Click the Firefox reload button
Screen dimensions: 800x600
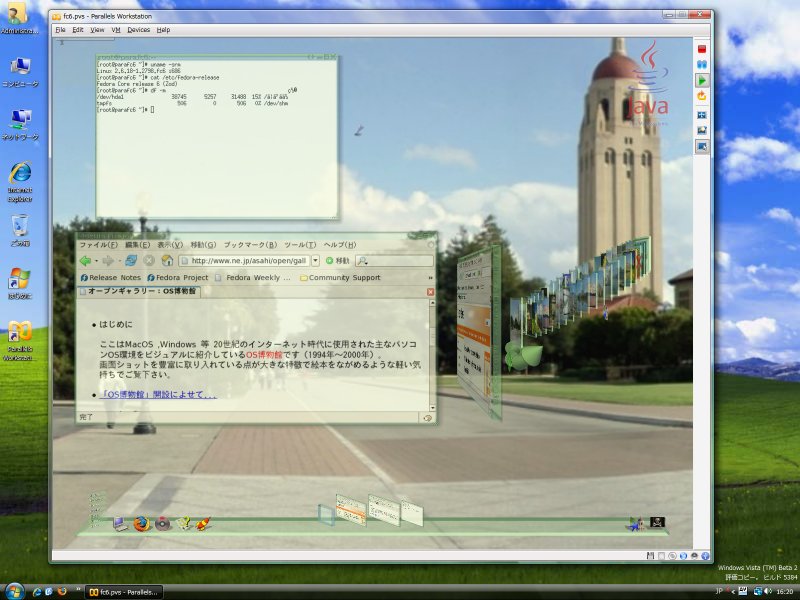(131, 261)
